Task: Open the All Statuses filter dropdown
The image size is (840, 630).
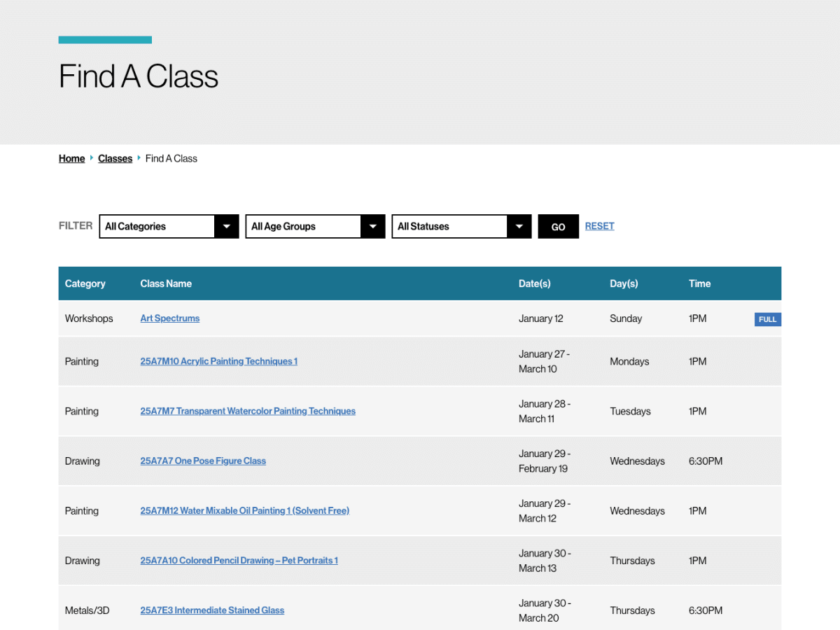Action: 461,226
